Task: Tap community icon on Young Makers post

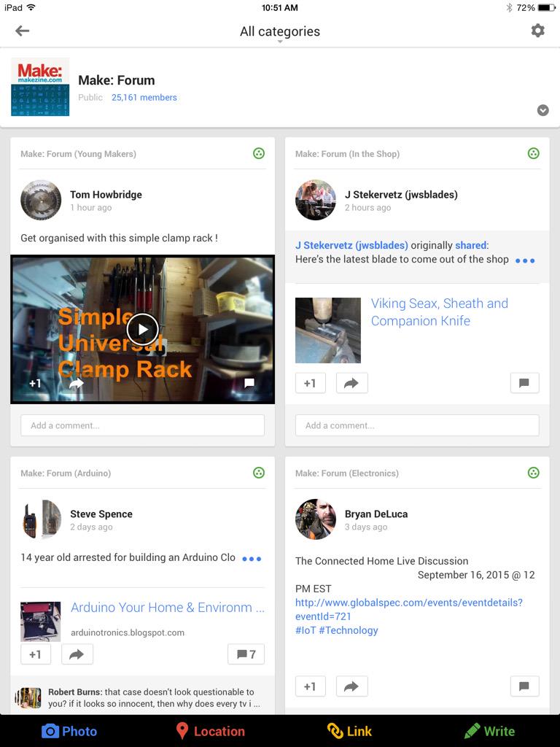Action: click(x=259, y=153)
